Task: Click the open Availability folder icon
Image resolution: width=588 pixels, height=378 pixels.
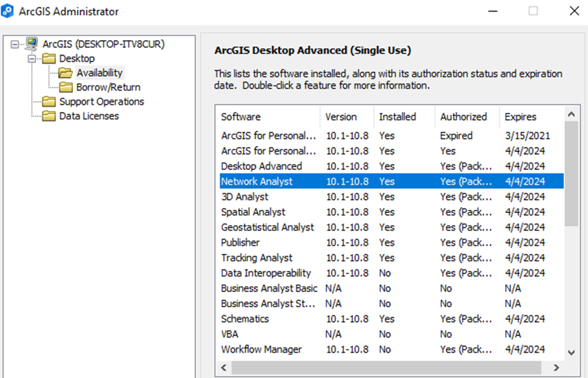Action: click(65, 73)
